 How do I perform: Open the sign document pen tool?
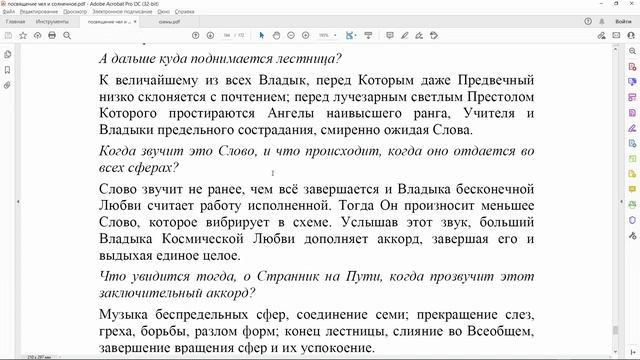point(419,36)
